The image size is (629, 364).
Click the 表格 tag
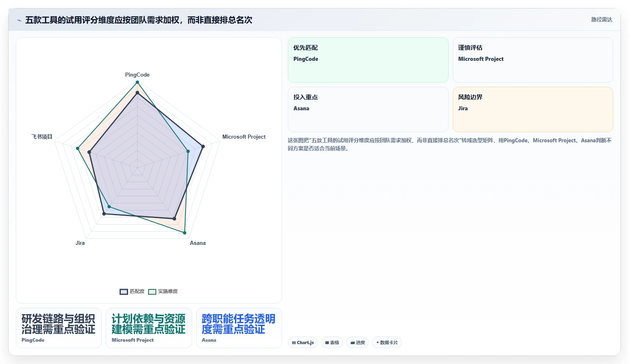[x=332, y=343]
